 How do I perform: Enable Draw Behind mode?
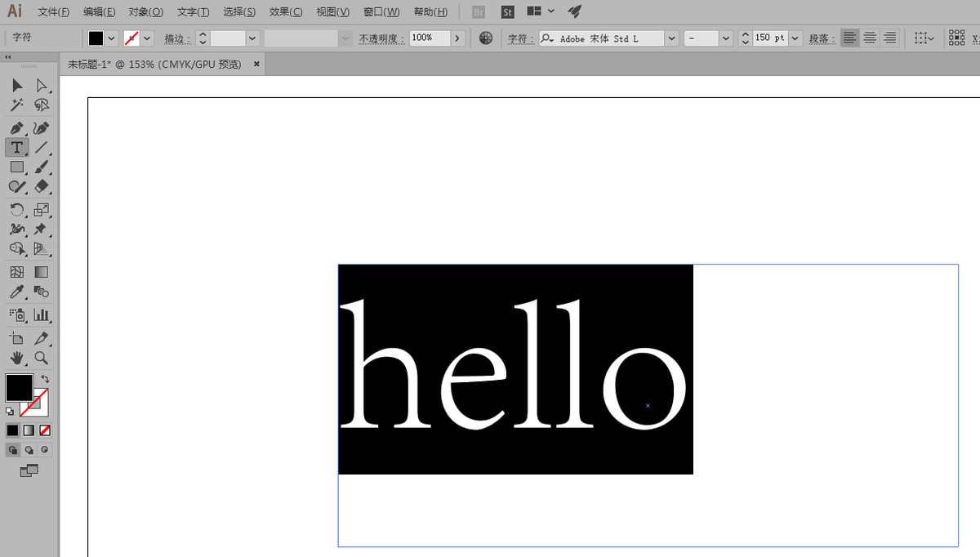point(29,449)
